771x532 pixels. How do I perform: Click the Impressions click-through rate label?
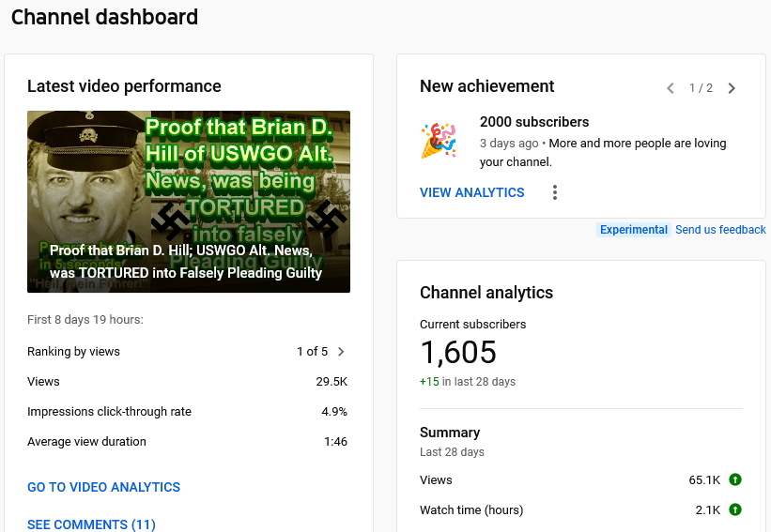109,412
